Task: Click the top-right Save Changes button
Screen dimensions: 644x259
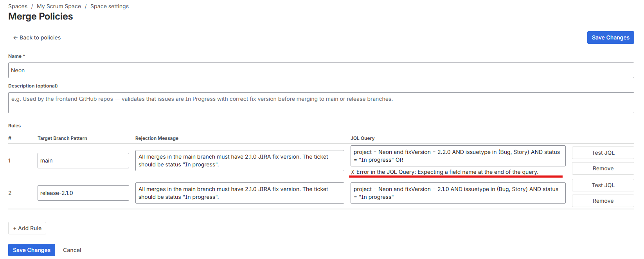Action: [610, 38]
